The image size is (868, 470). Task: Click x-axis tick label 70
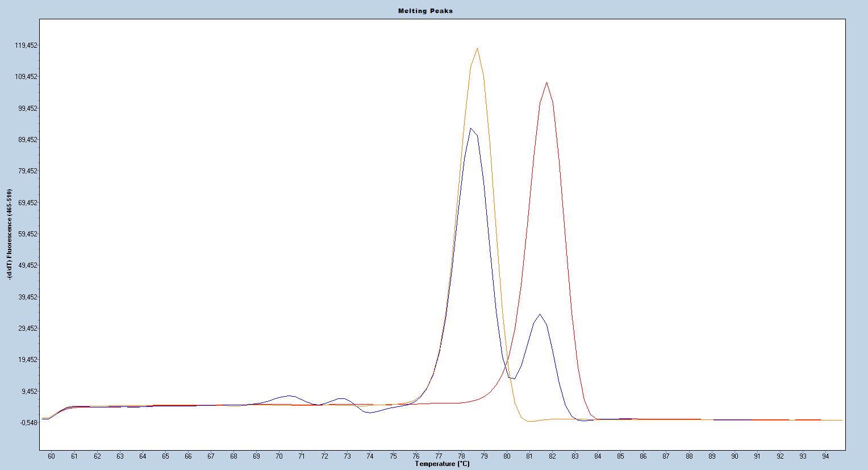(x=279, y=456)
